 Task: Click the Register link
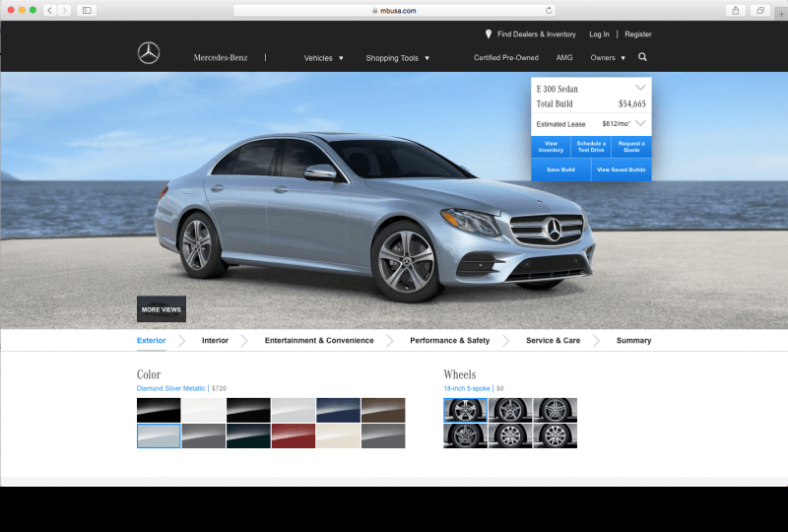638,34
